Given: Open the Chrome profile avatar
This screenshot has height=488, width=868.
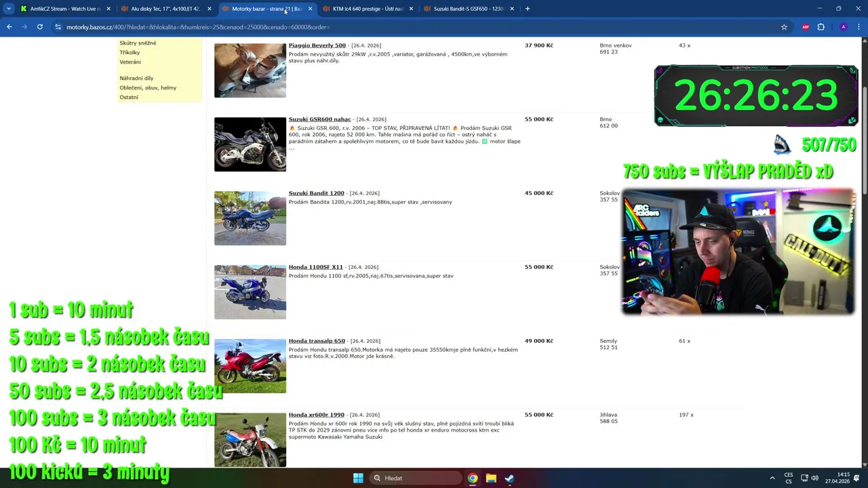Looking at the screenshot, I should coord(843,27).
